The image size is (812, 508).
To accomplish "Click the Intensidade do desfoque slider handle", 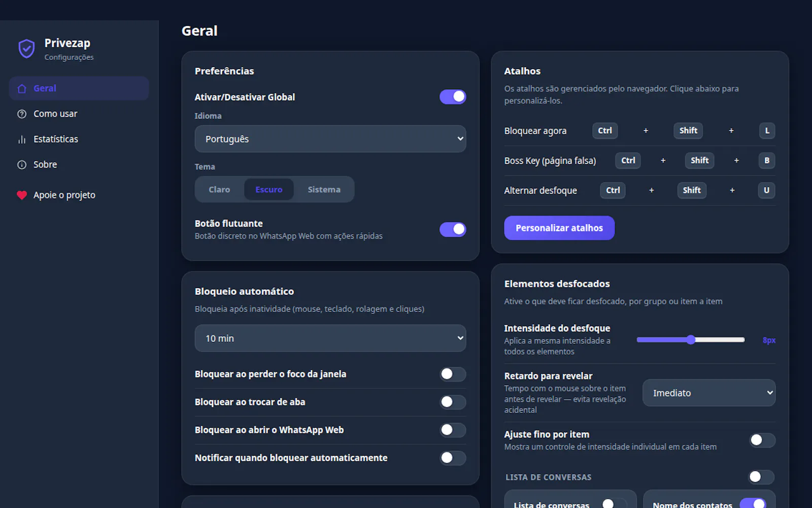I will [x=691, y=340].
